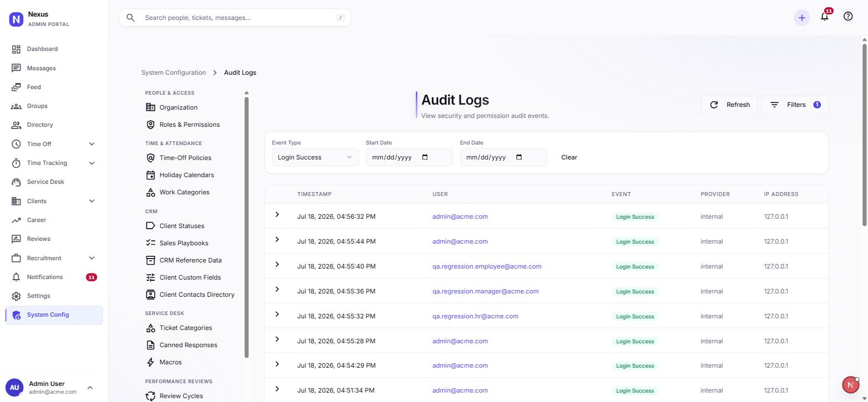Open Macros lightning bolt icon

tap(151, 362)
